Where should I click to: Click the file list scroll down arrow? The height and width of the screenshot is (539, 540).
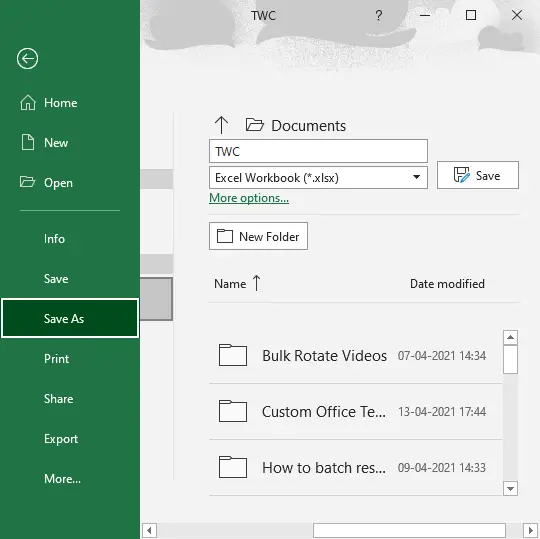coord(510,488)
